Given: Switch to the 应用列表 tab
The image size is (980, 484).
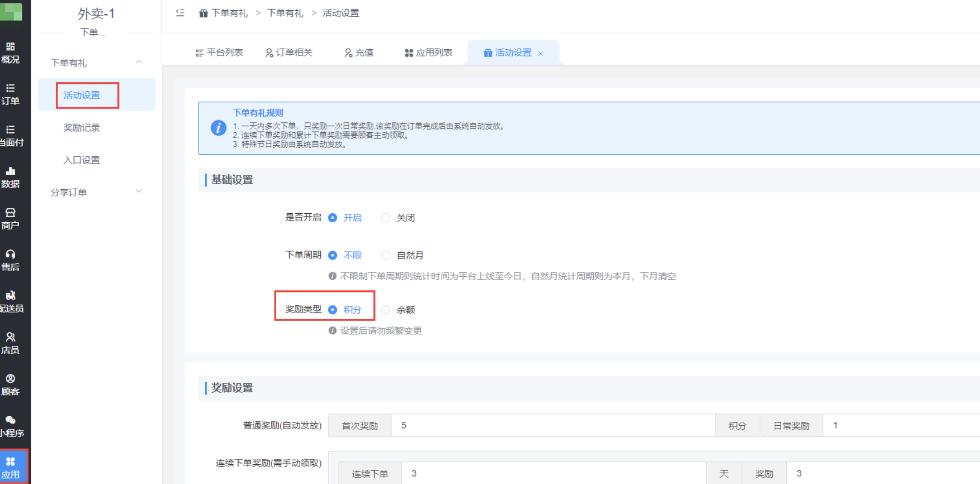Looking at the screenshot, I should coord(428,53).
